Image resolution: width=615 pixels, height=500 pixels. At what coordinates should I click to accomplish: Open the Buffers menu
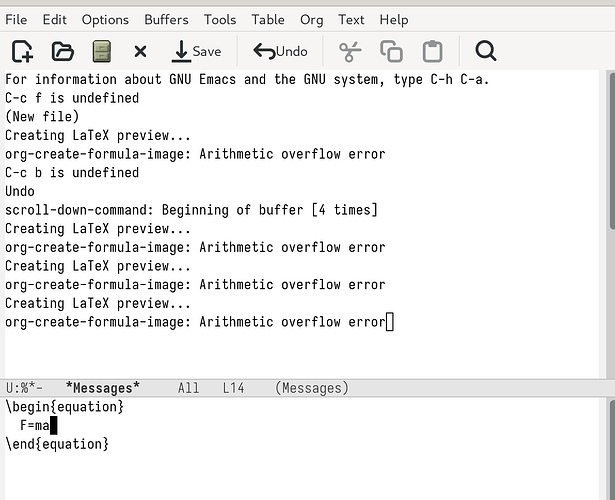(x=166, y=20)
